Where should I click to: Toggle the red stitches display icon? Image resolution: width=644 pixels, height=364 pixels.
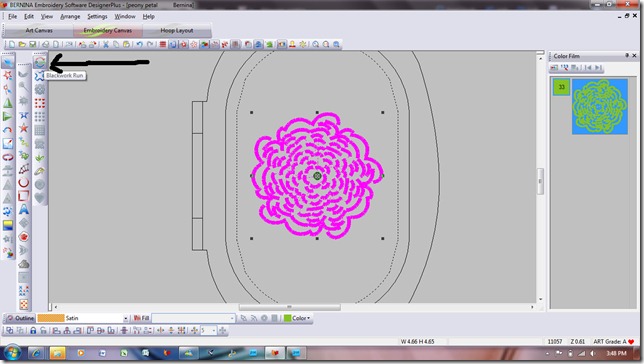[163, 44]
